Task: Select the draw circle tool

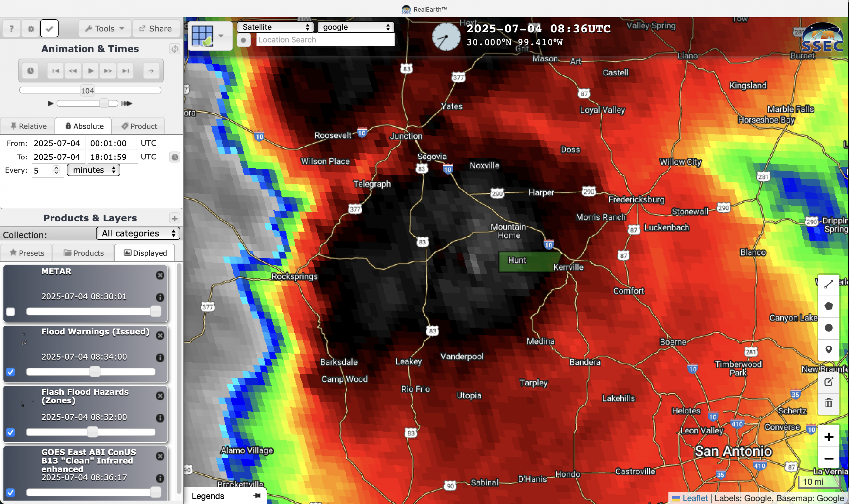Action: pos(829,328)
